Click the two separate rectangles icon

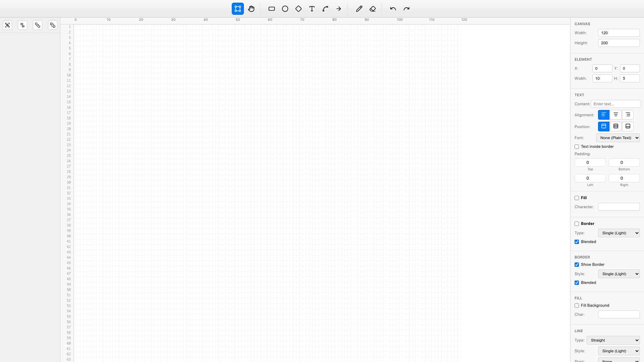[22, 25]
